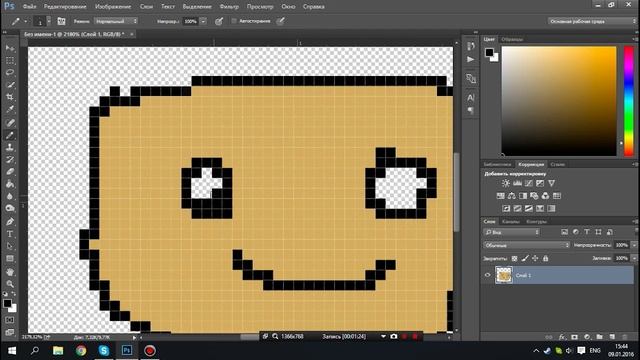Toggle the Автостирание checkbox
This screenshot has width=640, height=360.
coord(234,21)
